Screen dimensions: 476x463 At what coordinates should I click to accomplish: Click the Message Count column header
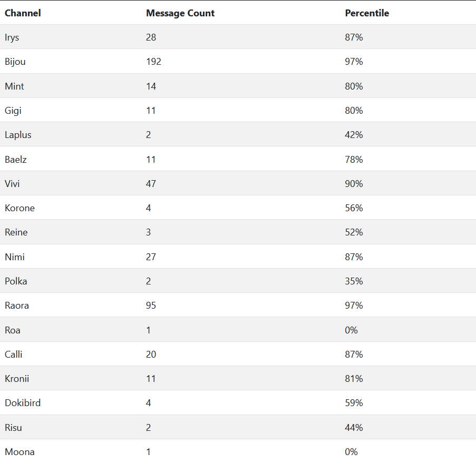click(180, 13)
